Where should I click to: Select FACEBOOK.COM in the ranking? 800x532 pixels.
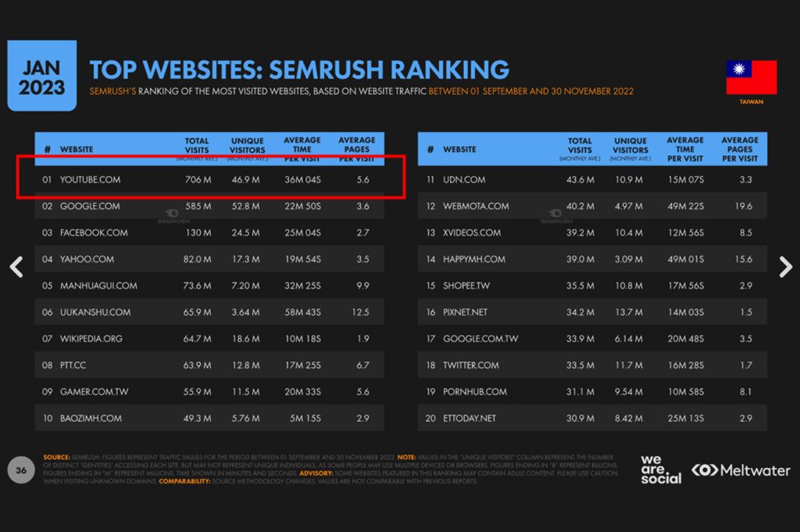pyautogui.click(x=94, y=233)
